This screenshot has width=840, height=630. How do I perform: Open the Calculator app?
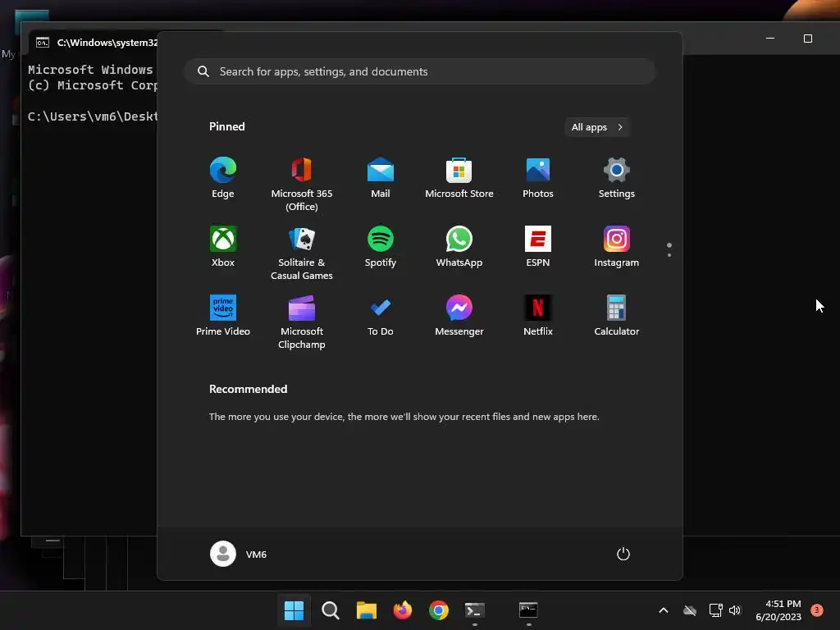(x=617, y=316)
